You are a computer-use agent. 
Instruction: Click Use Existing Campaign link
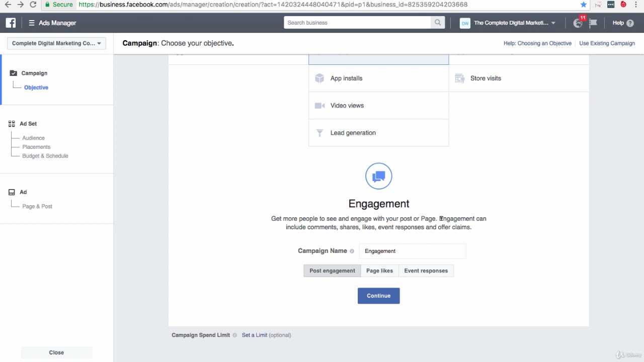[607, 43]
